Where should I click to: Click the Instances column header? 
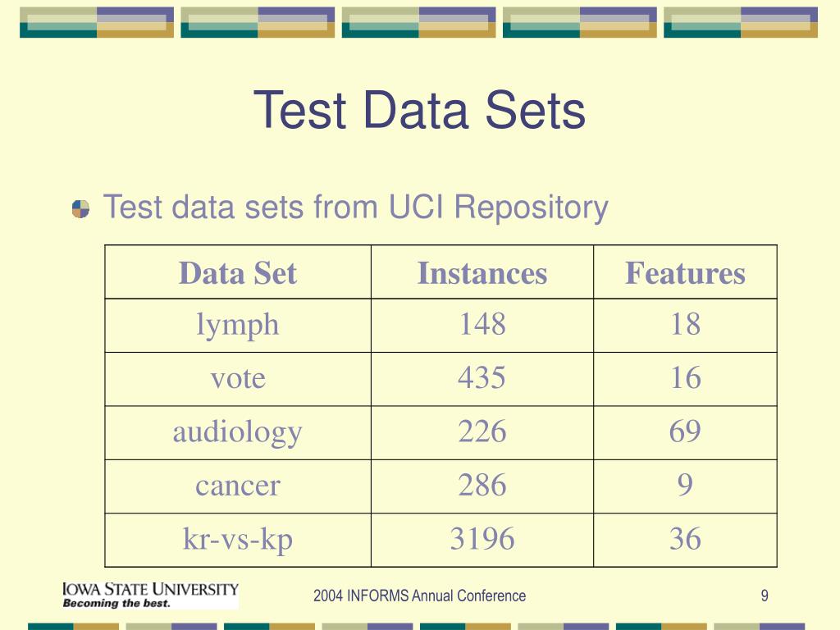pyautogui.click(x=482, y=272)
